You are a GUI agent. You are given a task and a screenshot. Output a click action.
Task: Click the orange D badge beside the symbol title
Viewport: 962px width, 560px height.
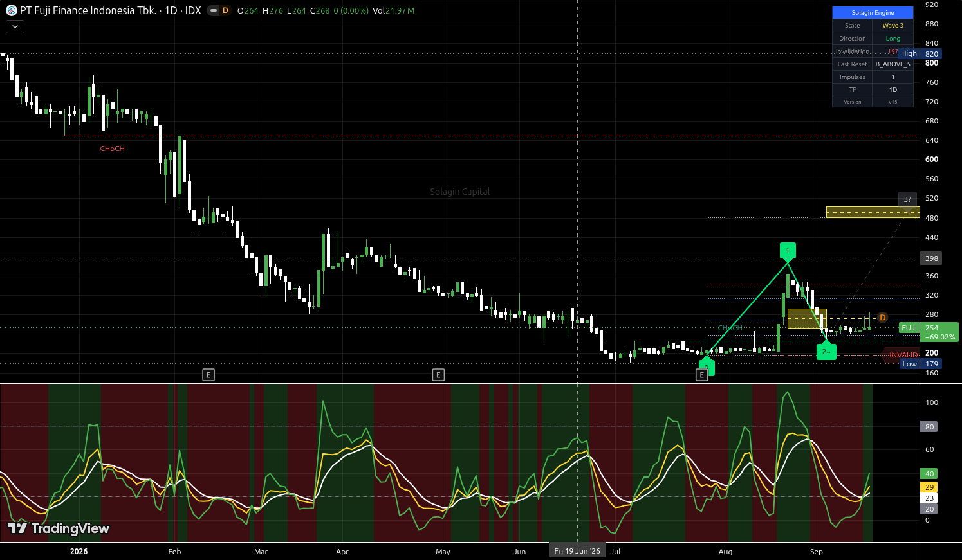[x=225, y=10]
